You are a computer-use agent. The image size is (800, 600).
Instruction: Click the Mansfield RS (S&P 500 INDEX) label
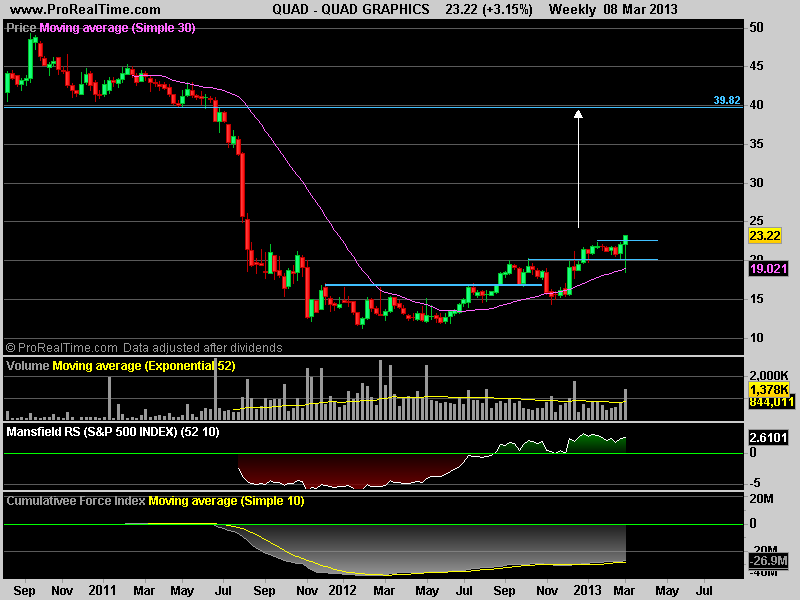pyautogui.click(x=112, y=432)
